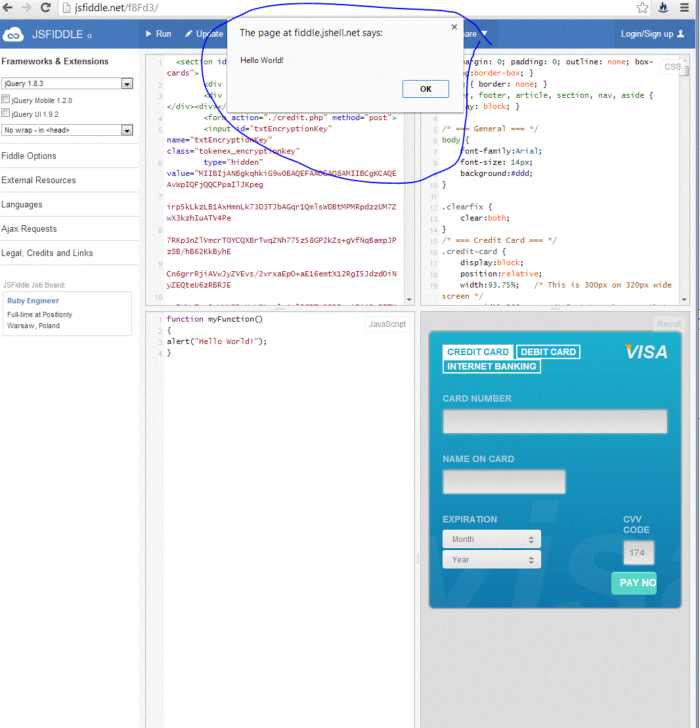Select the CREDIT CARD tab

click(x=478, y=352)
